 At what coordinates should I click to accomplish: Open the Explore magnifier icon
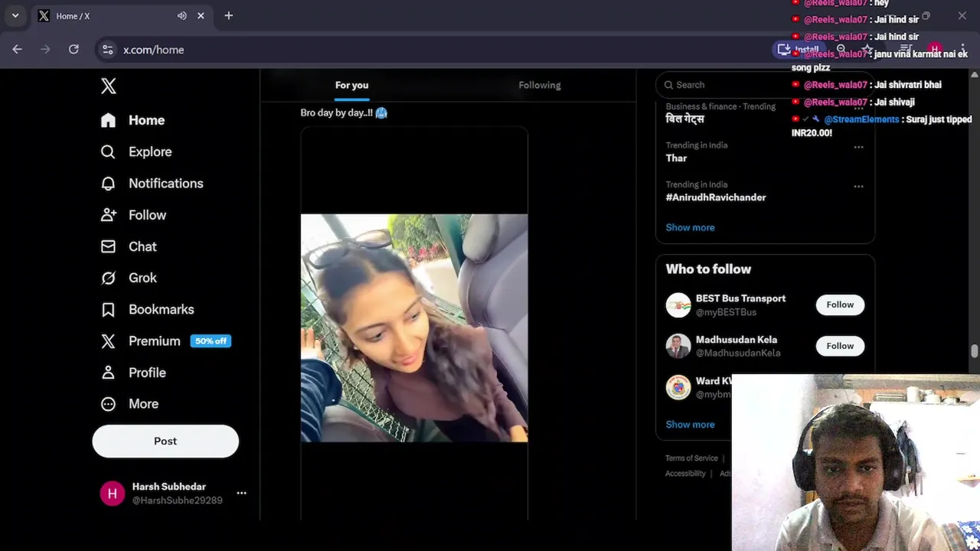108,152
